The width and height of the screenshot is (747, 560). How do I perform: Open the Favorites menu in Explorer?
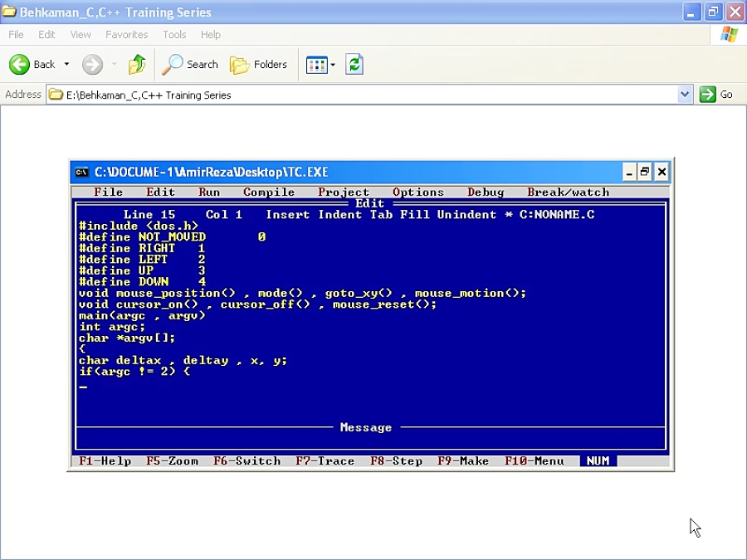tap(126, 35)
